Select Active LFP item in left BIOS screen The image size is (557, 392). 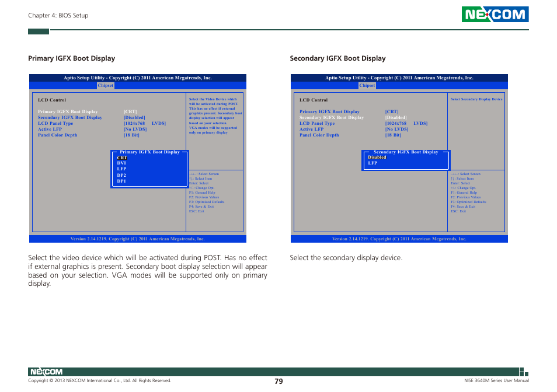[50, 129]
